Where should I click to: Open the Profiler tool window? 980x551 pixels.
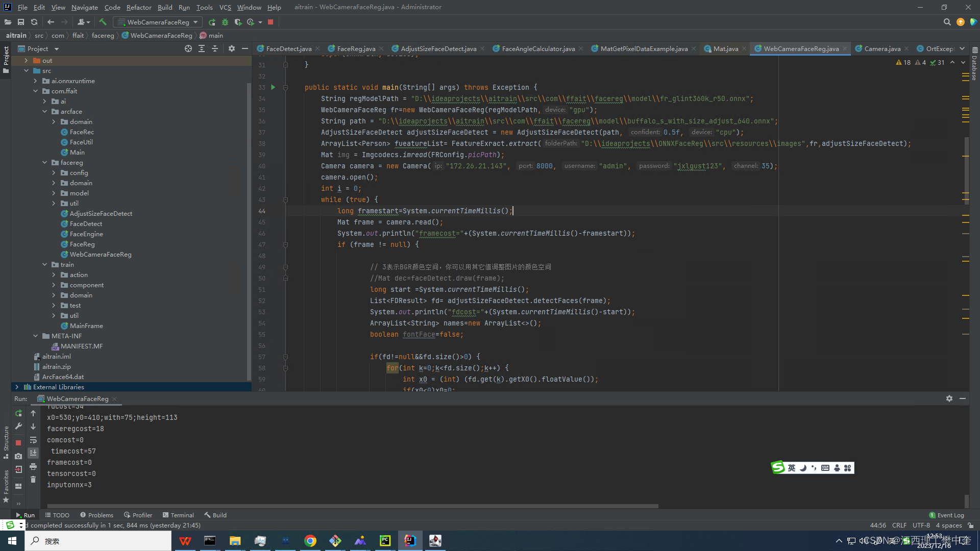[138, 515]
